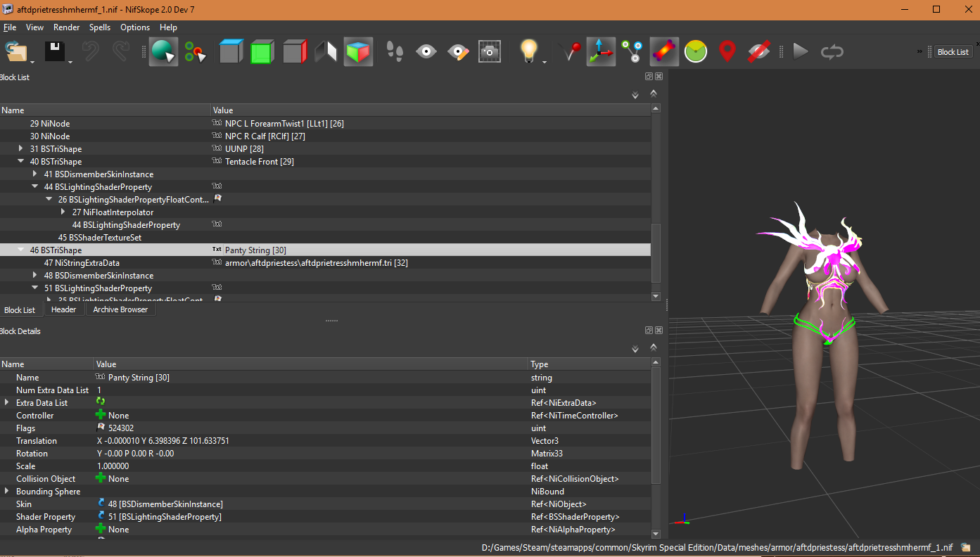The height and width of the screenshot is (557, 980).
Task: Select the Flags value 524302
Action: 121,428
